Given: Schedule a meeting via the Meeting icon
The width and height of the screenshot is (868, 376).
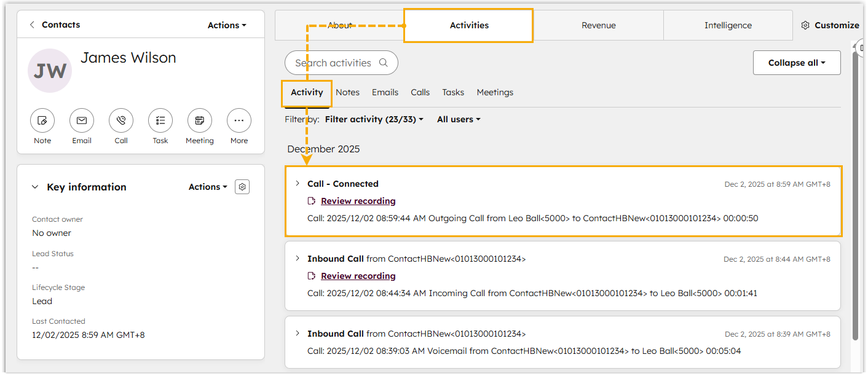Looking at the screenshot, I should (x=200, y=121).
